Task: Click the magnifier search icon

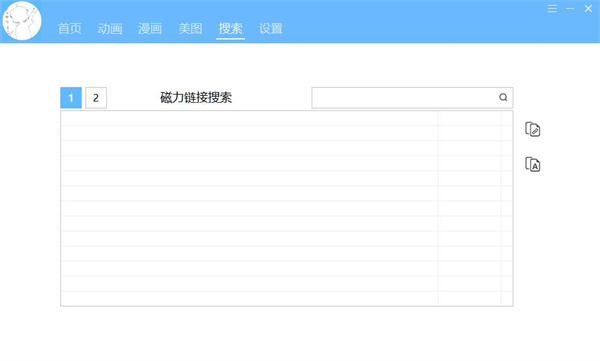Action: point(503,97)
